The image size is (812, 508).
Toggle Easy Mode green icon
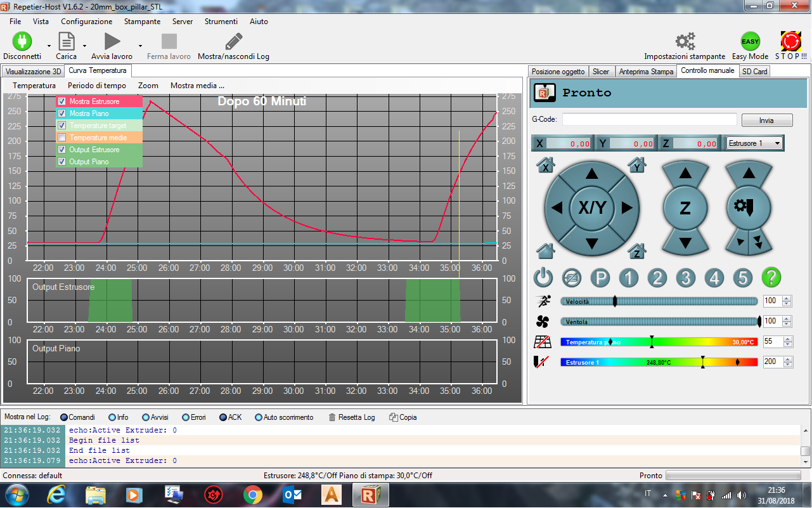click(750, 42)
